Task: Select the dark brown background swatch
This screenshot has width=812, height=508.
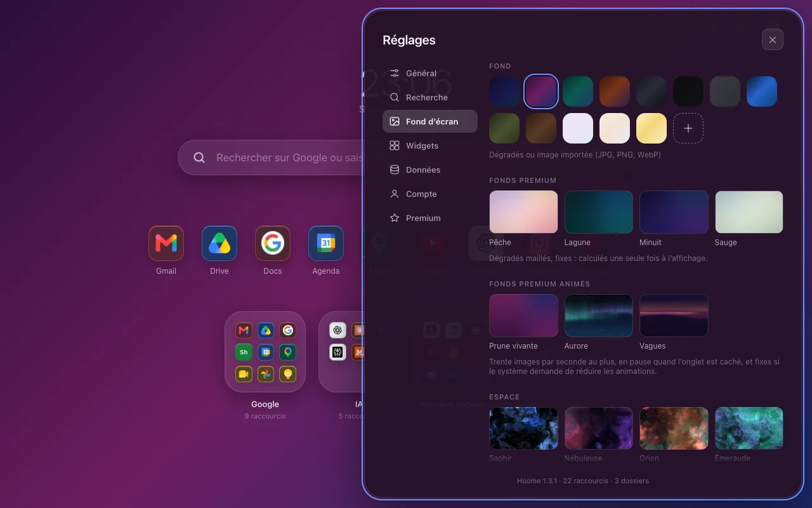Action: click(x=541, y=128)
